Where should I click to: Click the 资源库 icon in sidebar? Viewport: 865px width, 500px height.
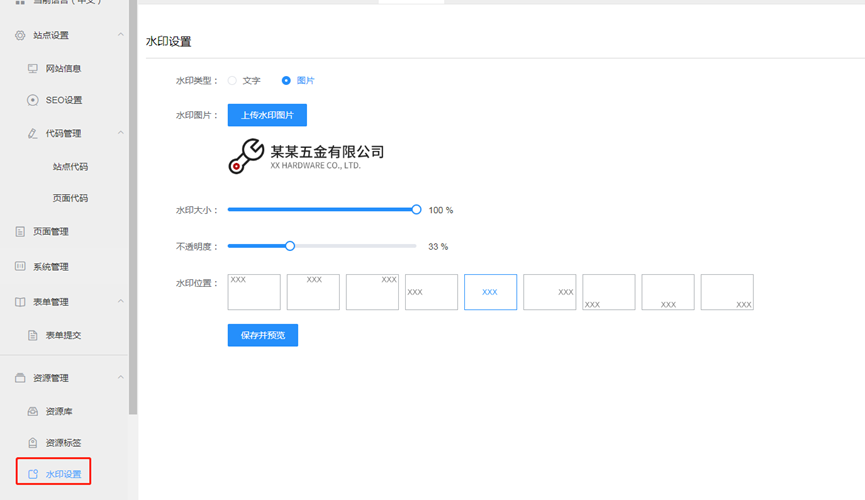click(x=33, y=412)
